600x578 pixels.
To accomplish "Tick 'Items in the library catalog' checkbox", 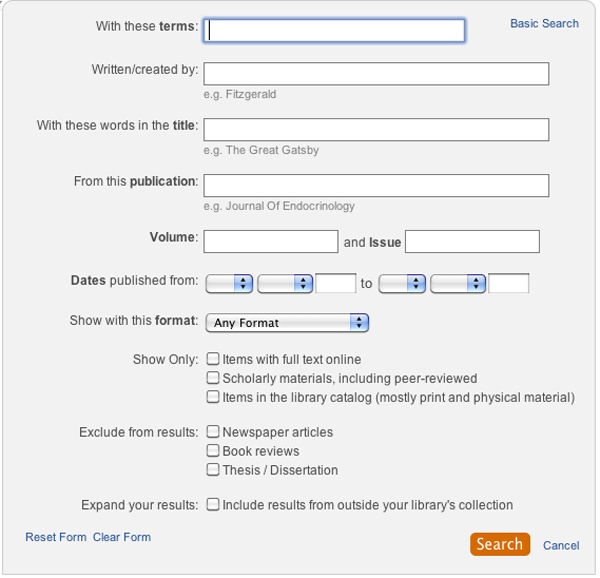I will pos(213,397).
